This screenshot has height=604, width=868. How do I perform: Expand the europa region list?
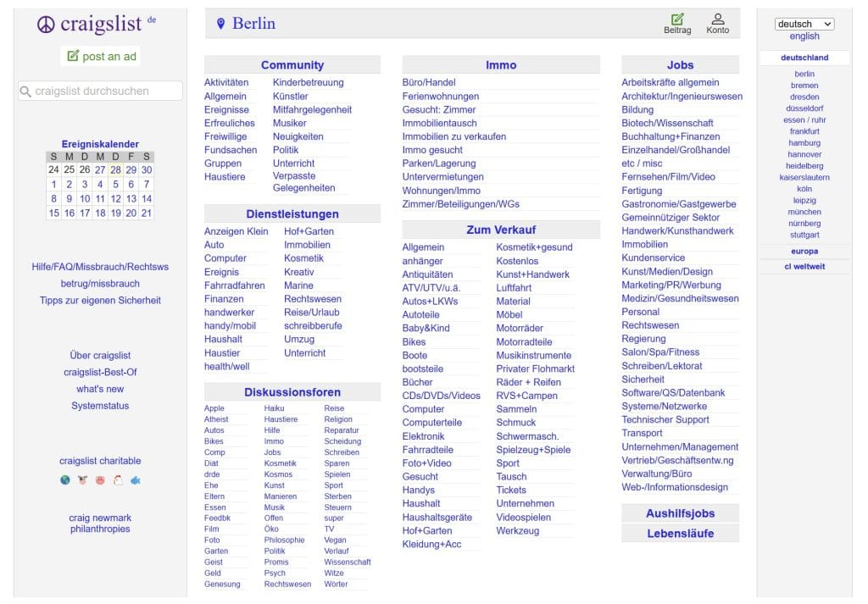pyautogui.click(x=804, y=251)
